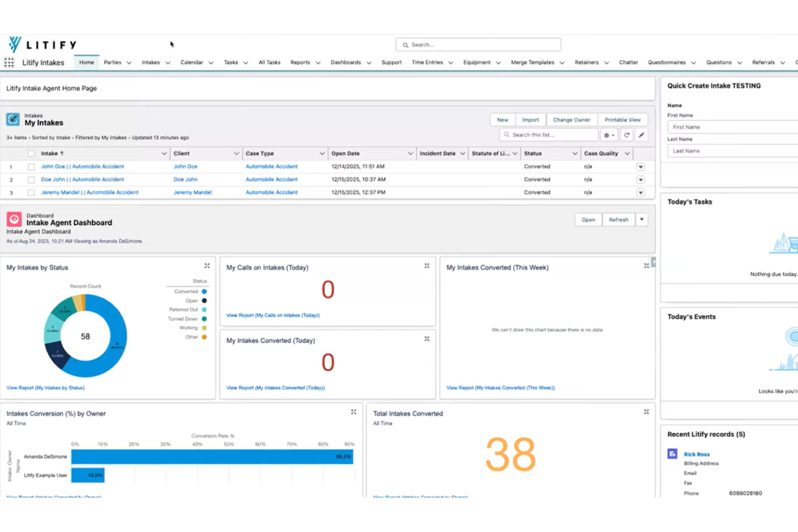Check the John Doe intake row checkbox
Image resolution: width=798 pixels, height=532 pixels.
[31, 167]
